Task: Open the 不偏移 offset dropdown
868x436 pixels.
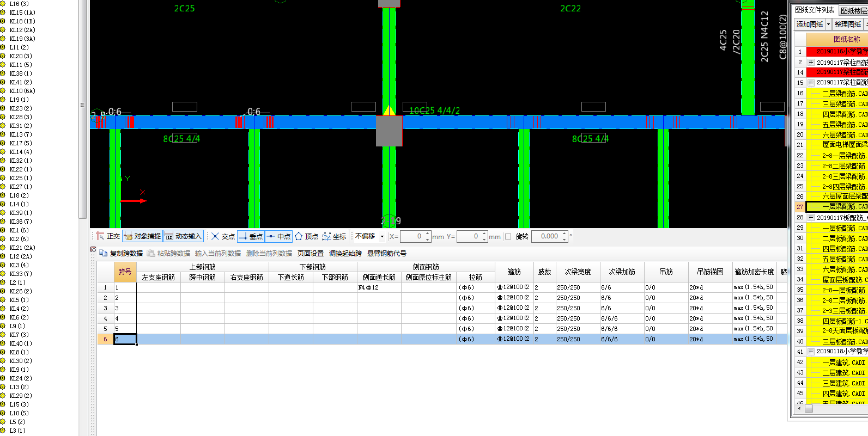Action: 382,236
